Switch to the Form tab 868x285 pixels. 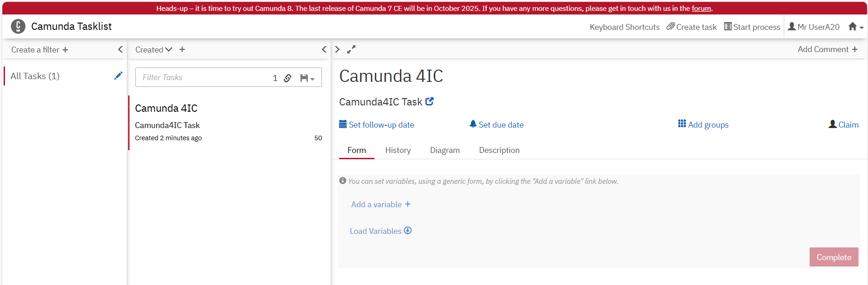point(357,150)
